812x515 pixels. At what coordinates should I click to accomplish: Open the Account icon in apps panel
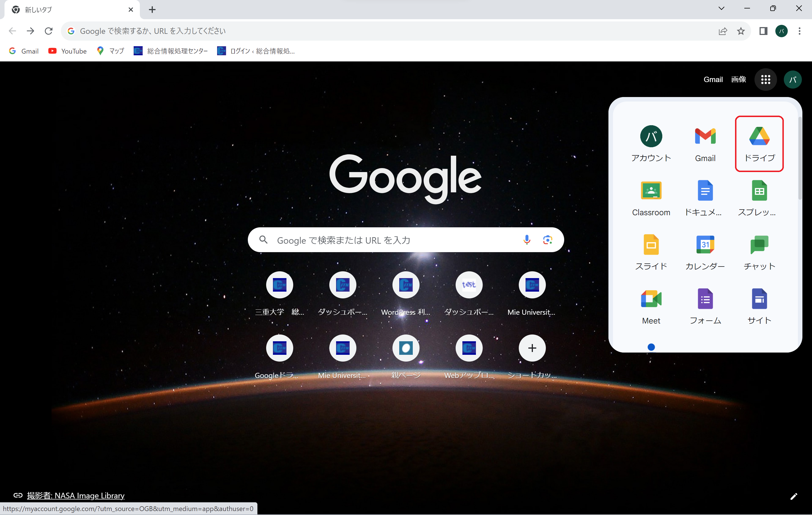pyautogui.click(x=651, y=144)
